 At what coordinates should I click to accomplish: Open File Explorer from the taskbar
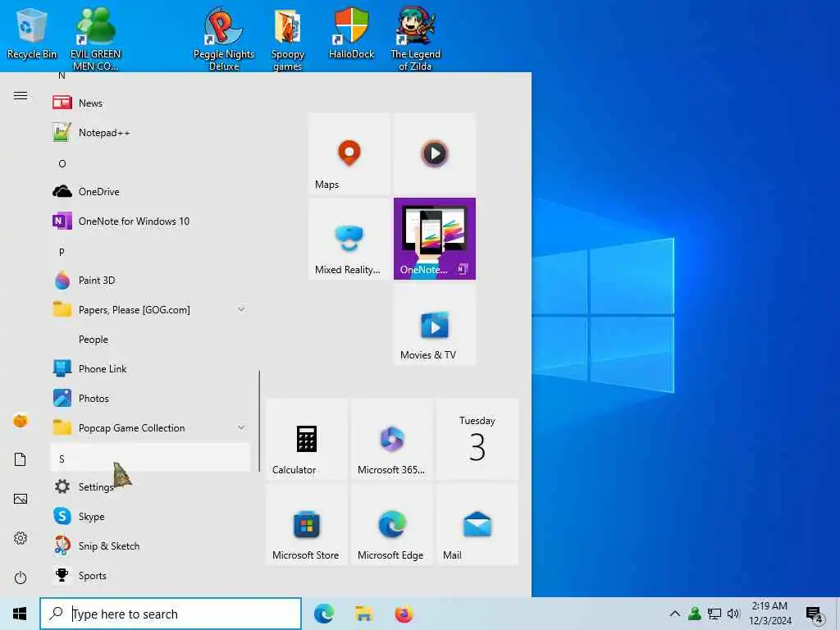point(364,614)
